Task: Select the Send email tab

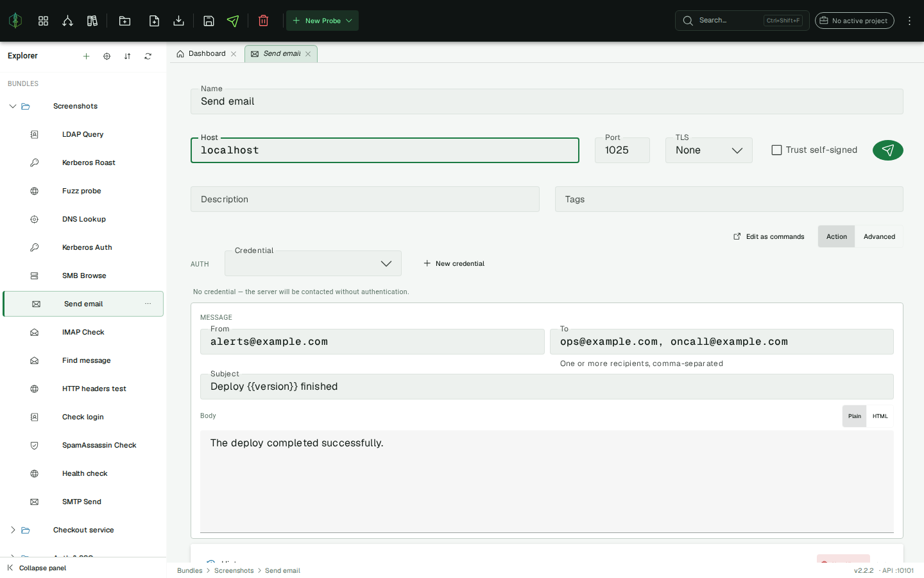Action: (x=281, y=54)
